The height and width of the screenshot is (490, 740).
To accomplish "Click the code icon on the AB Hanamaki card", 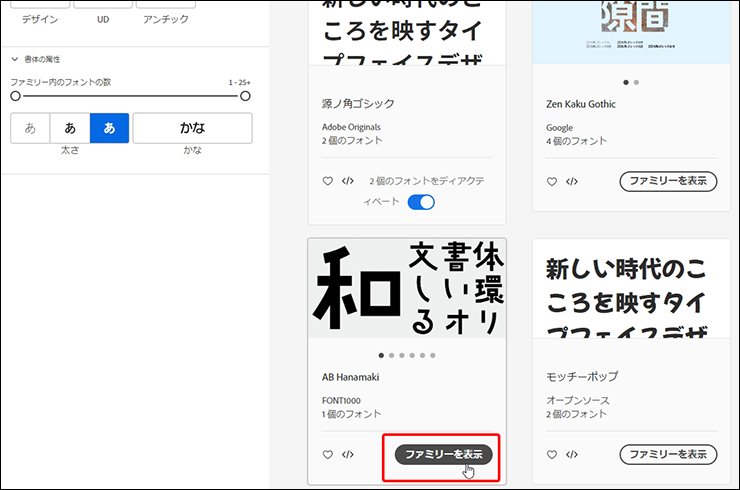I will [x=348, y=454].
